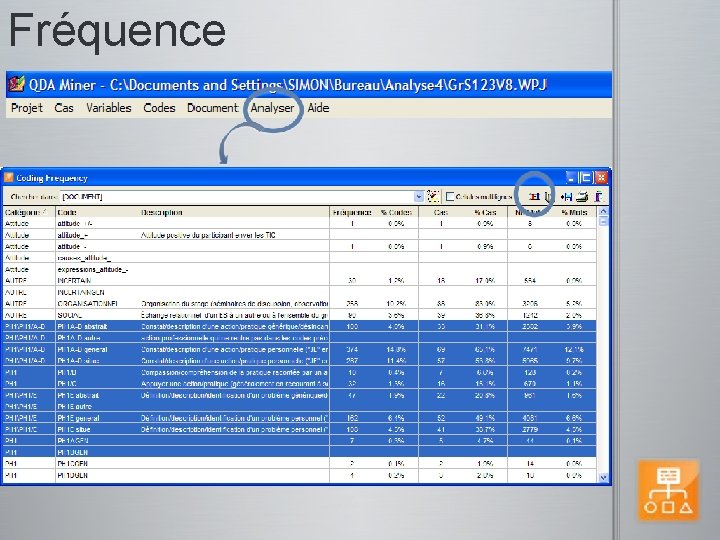This screenshot has height=540, width=720.
Task: Click the bar chart icon in toolbar
Action: pyautogui.click(x=534, y=197)
